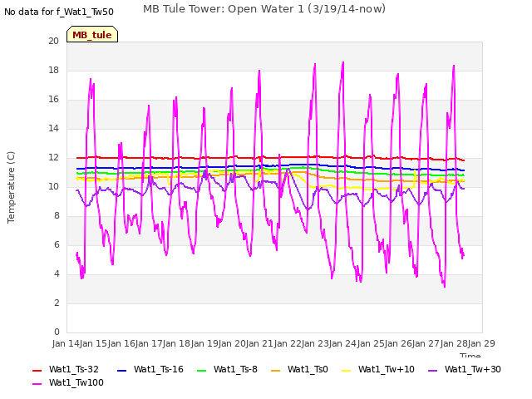Click the Jan 29 x-axis tick label
The height and width of the screenshot is (399, 532).
pos(481,343)
